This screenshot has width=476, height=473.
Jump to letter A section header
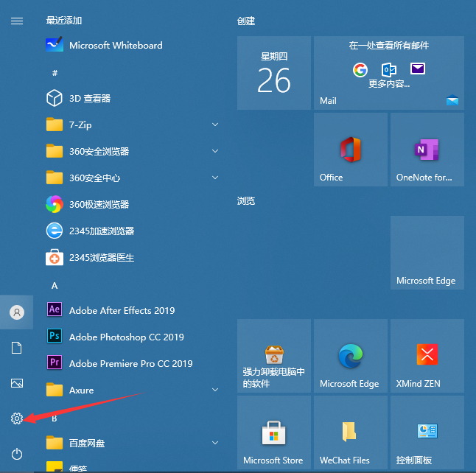tap(55, 285)
